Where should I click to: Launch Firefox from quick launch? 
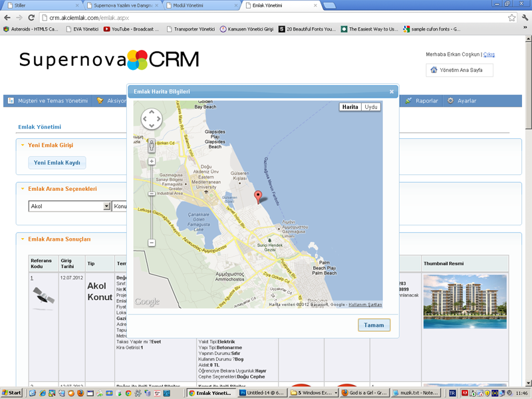80,393
